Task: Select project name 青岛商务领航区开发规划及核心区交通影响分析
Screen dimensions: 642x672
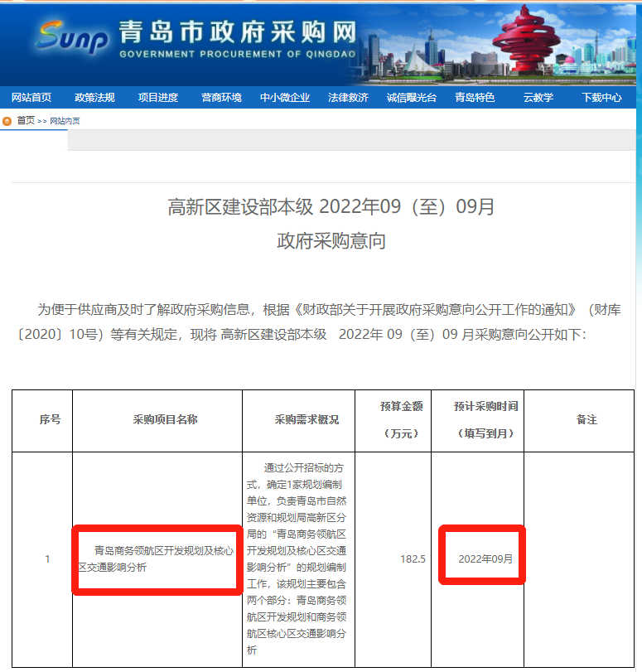Action: pos(156,558)
